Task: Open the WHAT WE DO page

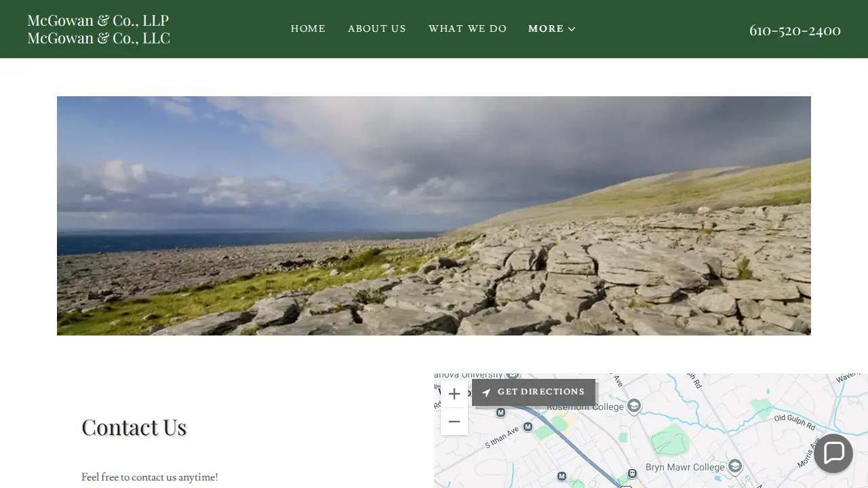Action: click(x=468, y=28)
